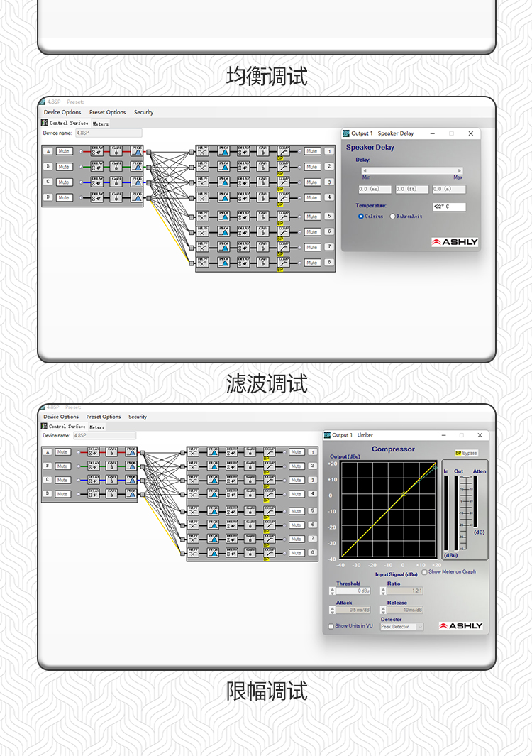The image size is (532, 756).
Task: Click the delay milliseconds field
Action: click(375, 190)
